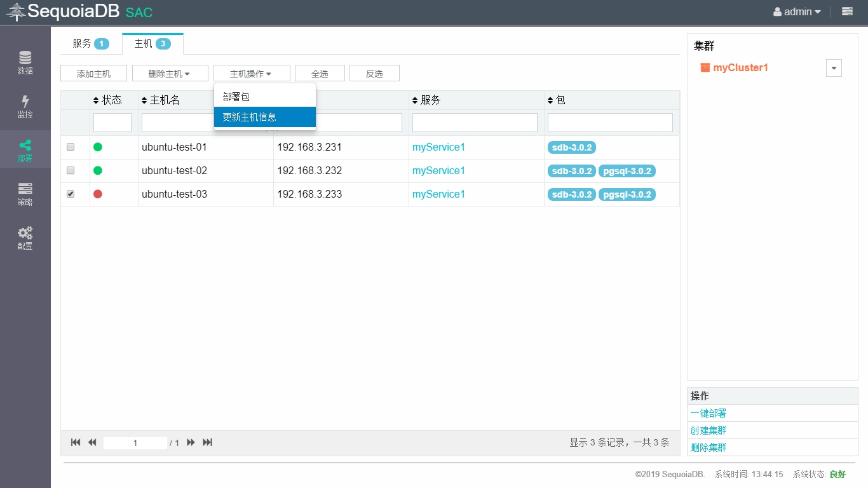Open the 数据 (Data) sidebar icon

(25, 62)
